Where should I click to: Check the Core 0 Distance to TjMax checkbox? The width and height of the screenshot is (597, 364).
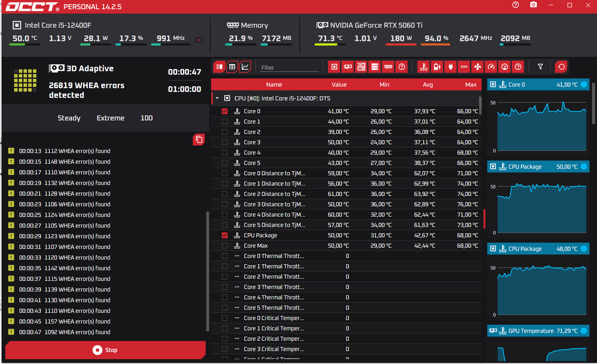225,173
